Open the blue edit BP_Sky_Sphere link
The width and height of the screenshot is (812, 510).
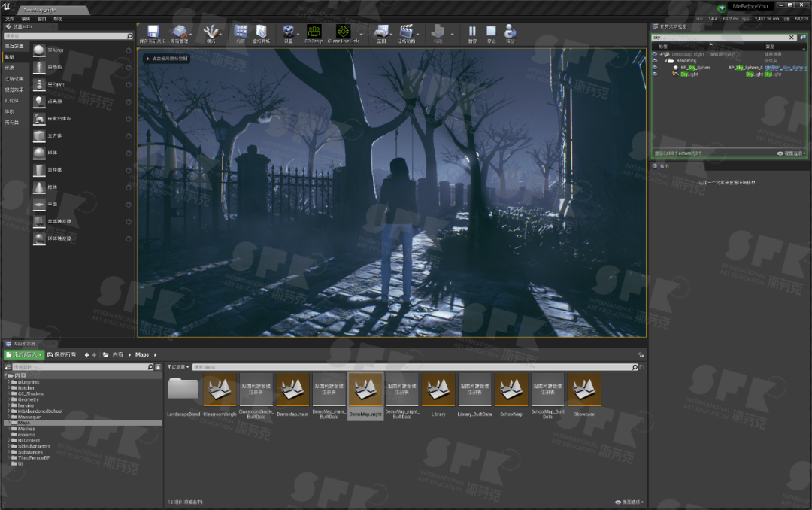pyautogui.click(x=786, y=68)
